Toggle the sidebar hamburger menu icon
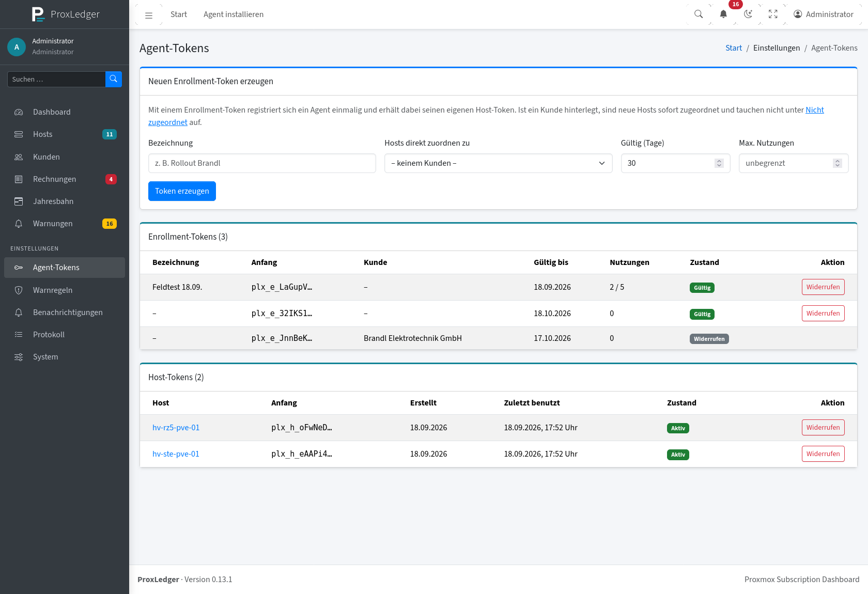 149,15
